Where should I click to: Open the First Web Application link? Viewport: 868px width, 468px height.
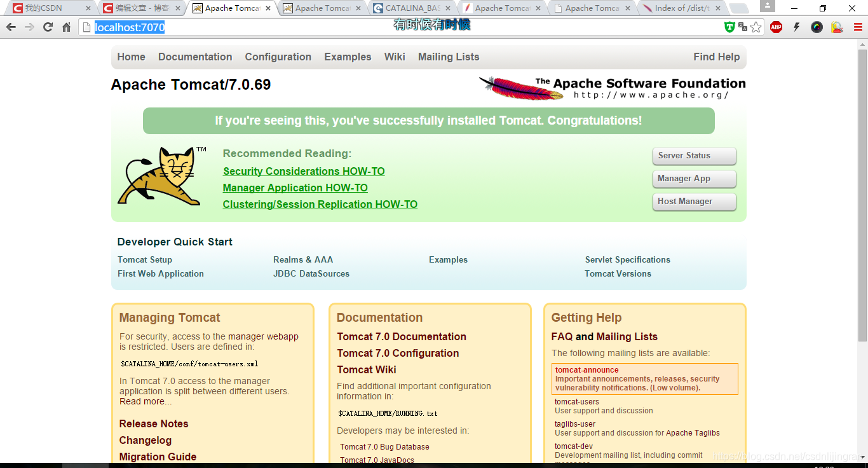tap(161, 273)
